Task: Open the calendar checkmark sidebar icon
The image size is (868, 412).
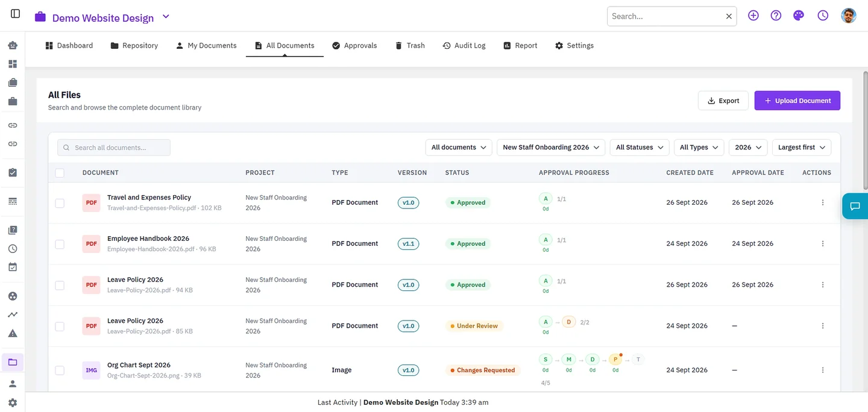Action: coord(13,267)
